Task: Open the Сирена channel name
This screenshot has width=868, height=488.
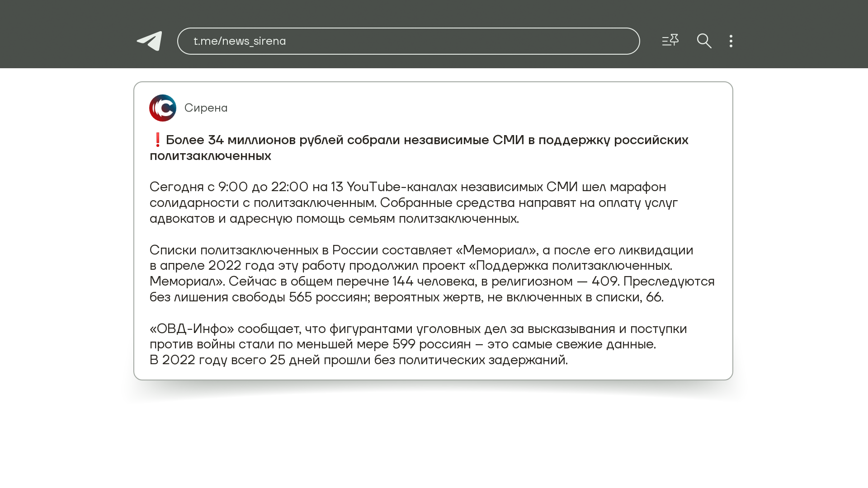Action: tap(206, 108)
